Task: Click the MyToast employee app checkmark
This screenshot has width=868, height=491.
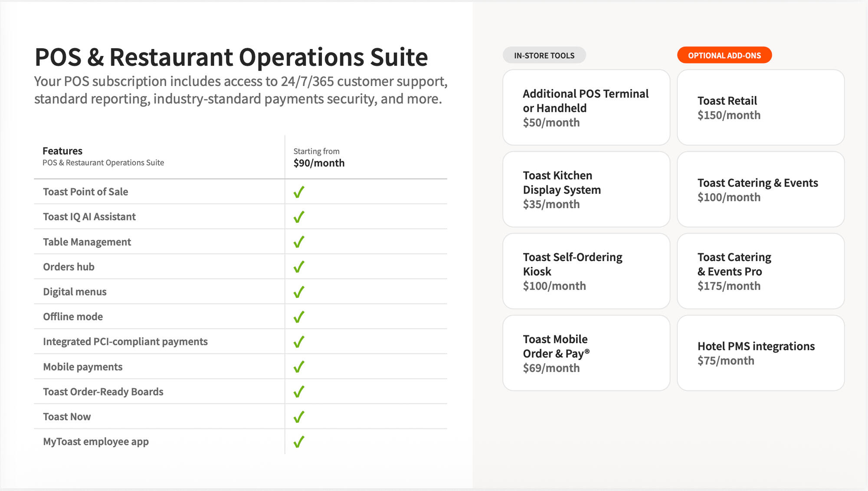Action: tap(299, 442)
